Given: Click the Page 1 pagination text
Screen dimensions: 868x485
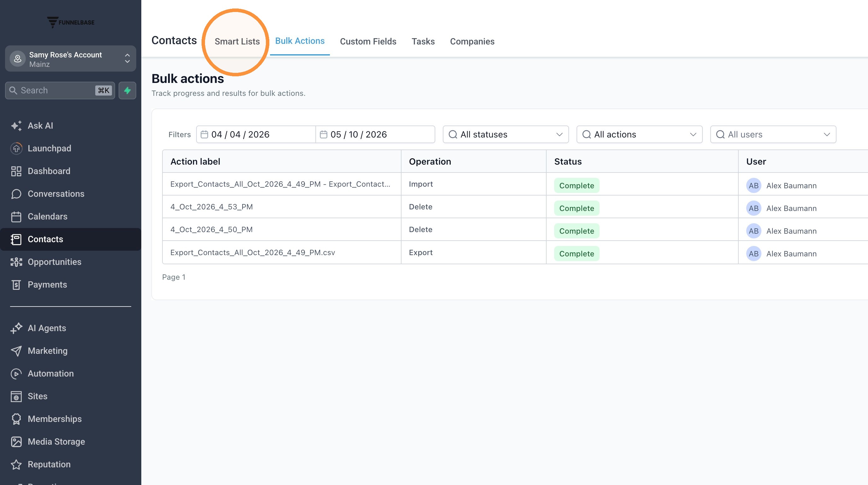Looking at the screenshot, I should (174, 277).
